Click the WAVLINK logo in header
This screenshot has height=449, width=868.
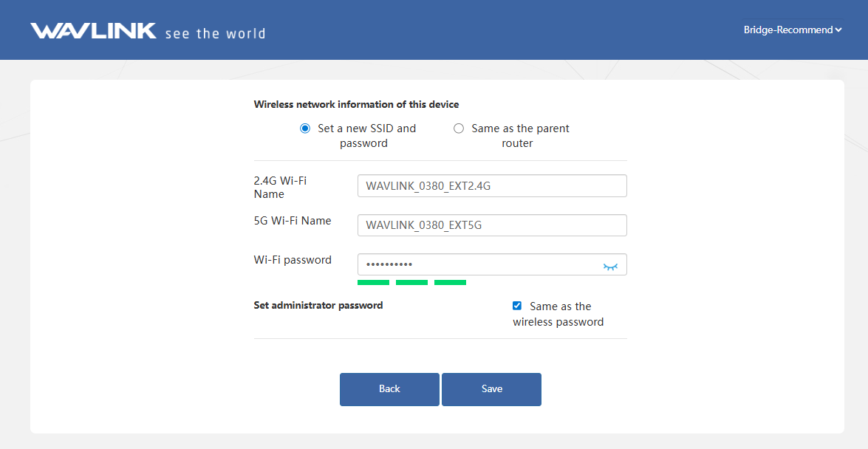(93, 31)
